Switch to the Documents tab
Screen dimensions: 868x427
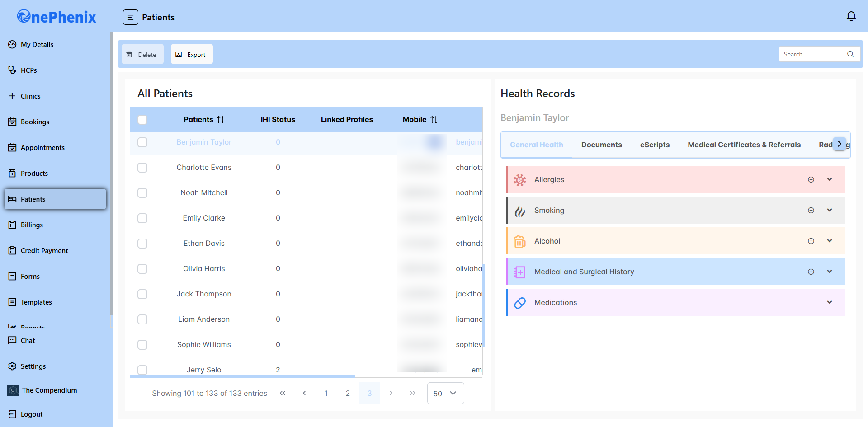pos(601,145)
